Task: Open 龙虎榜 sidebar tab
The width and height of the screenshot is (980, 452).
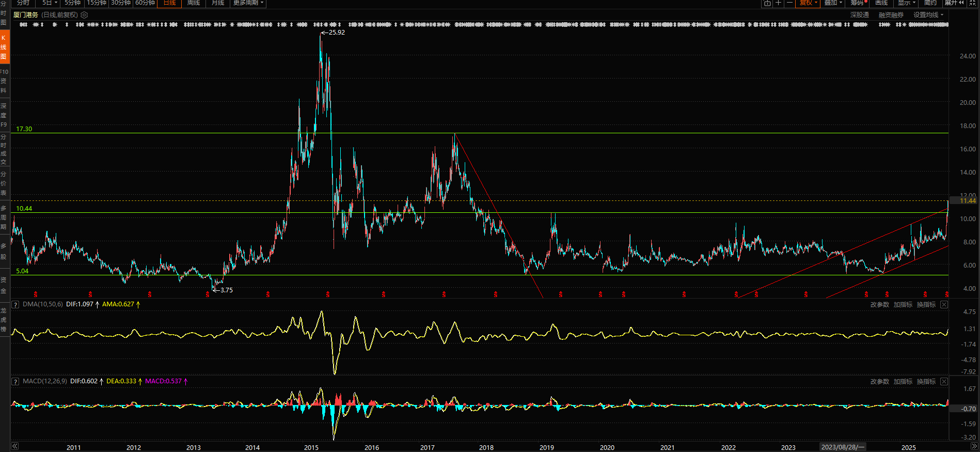Action: [4, 320]
